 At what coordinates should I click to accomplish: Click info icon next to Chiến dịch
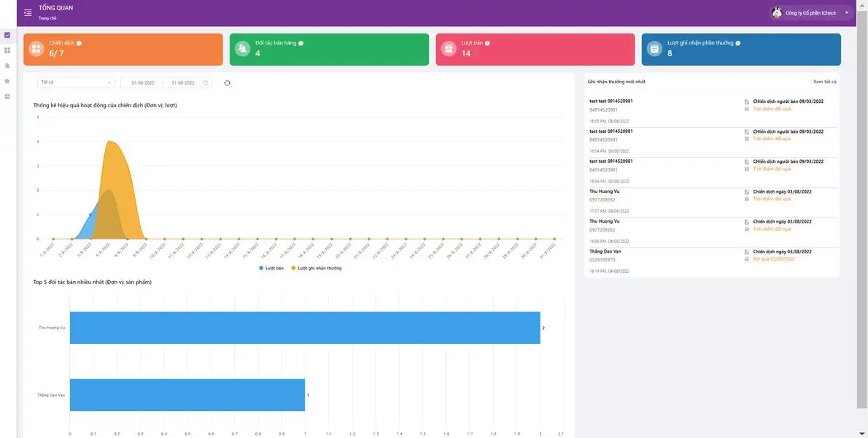(80, 43)
